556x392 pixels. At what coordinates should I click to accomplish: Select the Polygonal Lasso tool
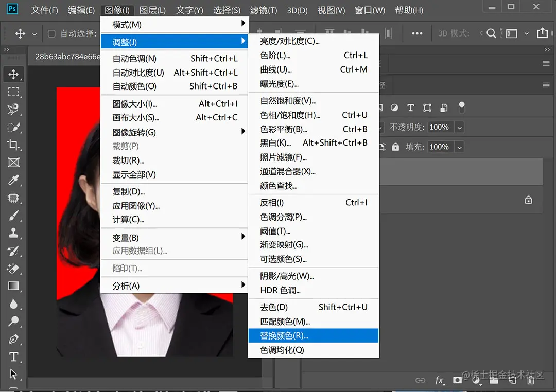pos(13,110)
